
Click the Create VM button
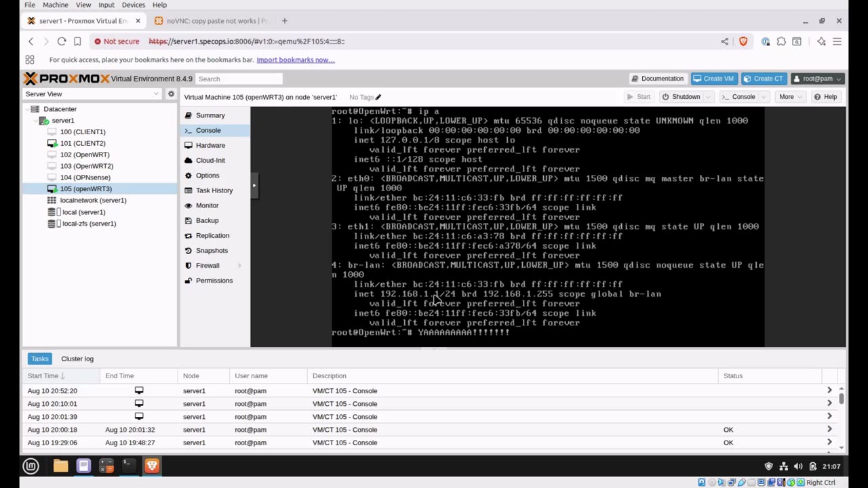[713, 79]
